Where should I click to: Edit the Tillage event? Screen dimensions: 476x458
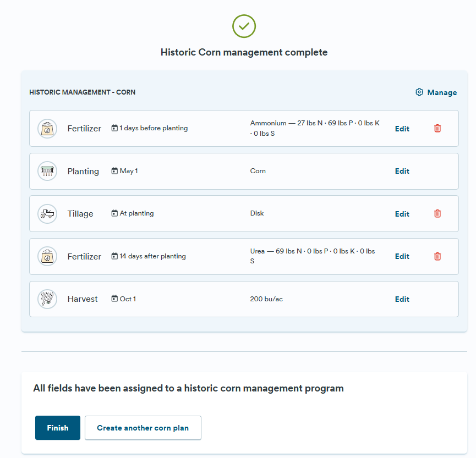[x=402, y=214]
